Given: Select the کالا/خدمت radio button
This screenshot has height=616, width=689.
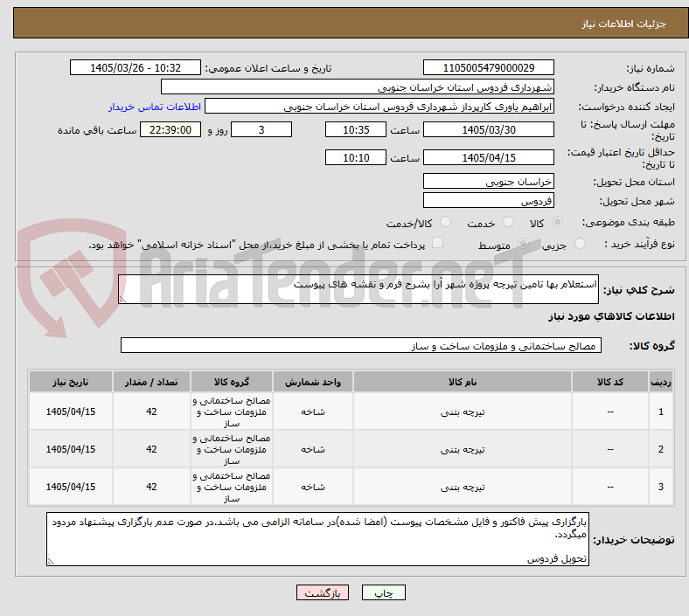Looking at the screenshot, I should [x=446, y=222].
